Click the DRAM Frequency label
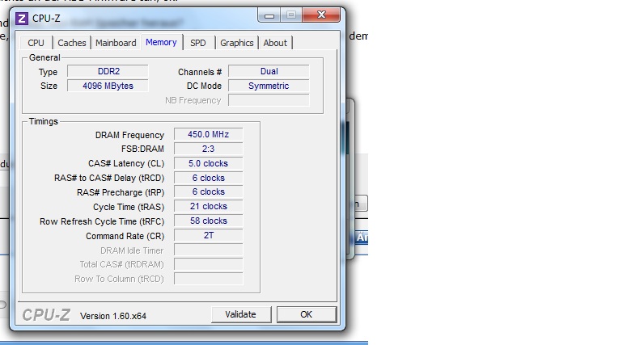The image size is (644, 345). tap(129, 135)
